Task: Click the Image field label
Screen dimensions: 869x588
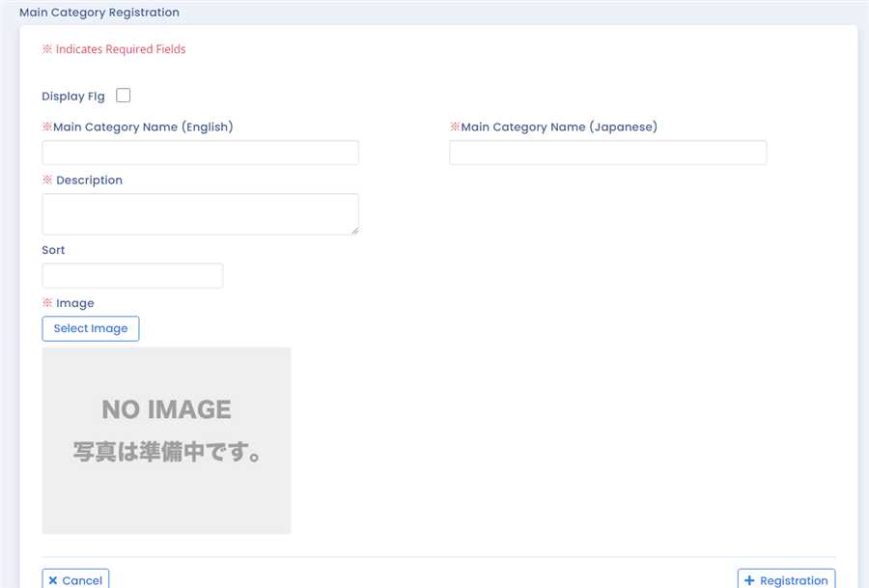Action: coord(74,303)
